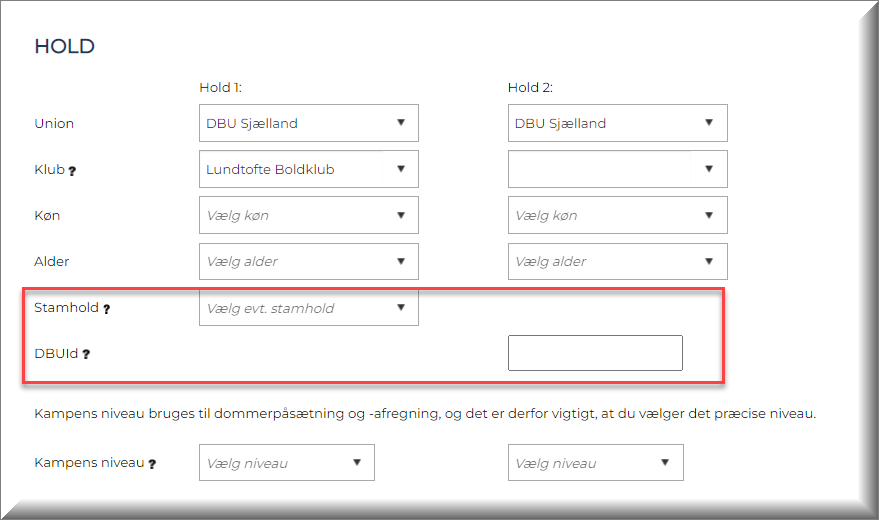This screenshot has width=879, height=520.
Task: Click the Alder row label
Action: (x=52, y=261)
